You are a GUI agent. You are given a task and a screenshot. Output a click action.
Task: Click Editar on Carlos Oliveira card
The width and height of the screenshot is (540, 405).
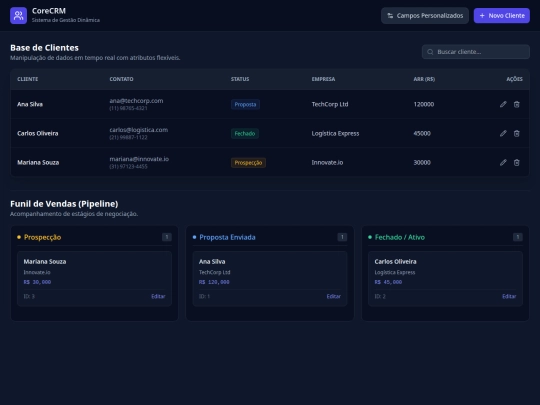click(x=509, y=296)
